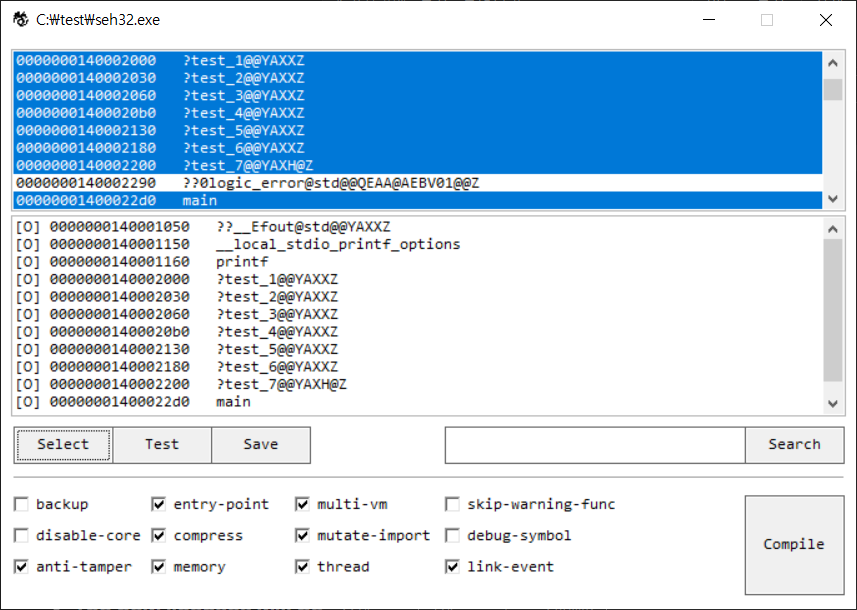Viewport: 857px width, 610px height.
Task: Disable the compress option
Action: (x=159, y=535)
